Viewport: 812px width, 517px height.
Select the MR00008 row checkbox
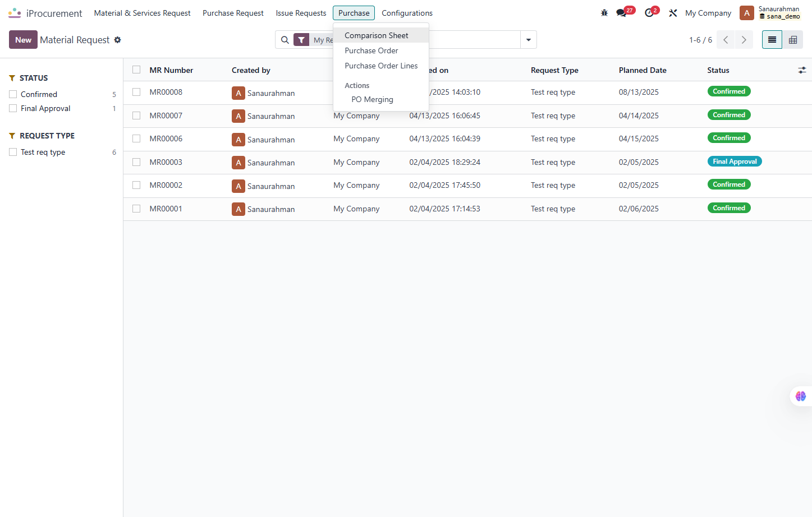tap(136, 92)
